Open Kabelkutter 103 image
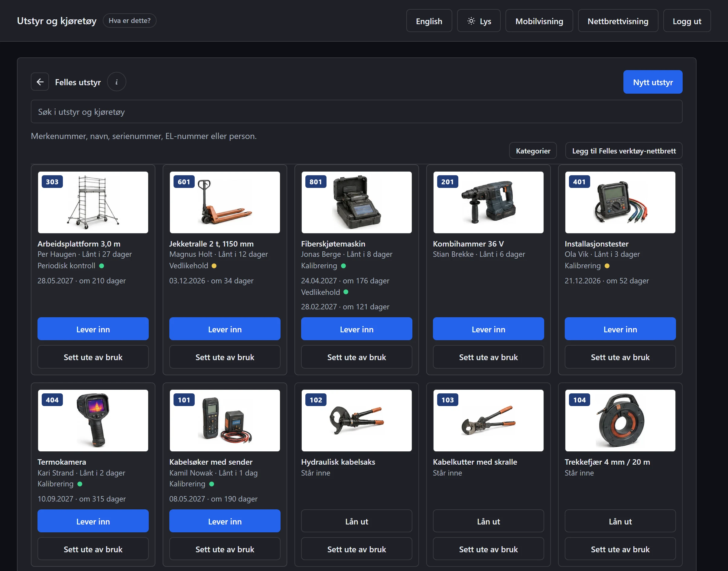728x571 pixels. [489, 421]
